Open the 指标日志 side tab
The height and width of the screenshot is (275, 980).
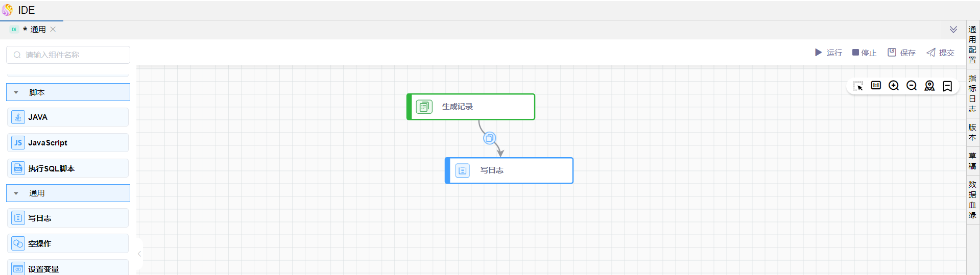coord(972,93)
